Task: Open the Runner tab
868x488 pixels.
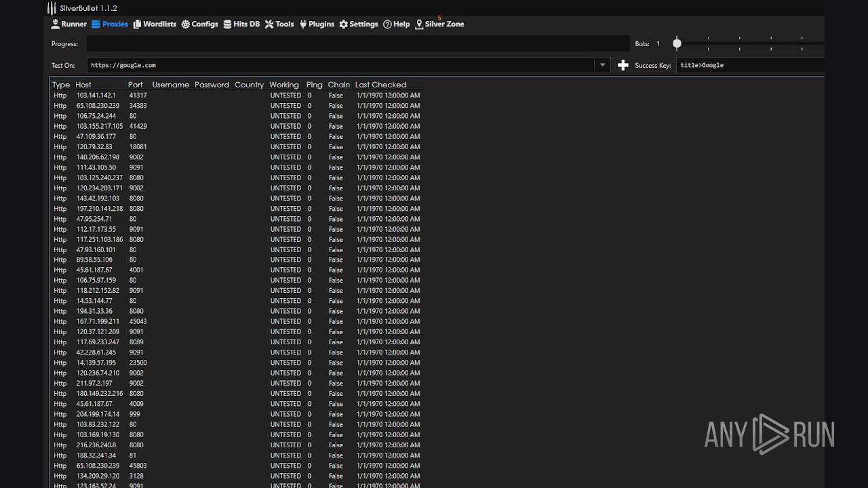Action: (x=69, y=24)
